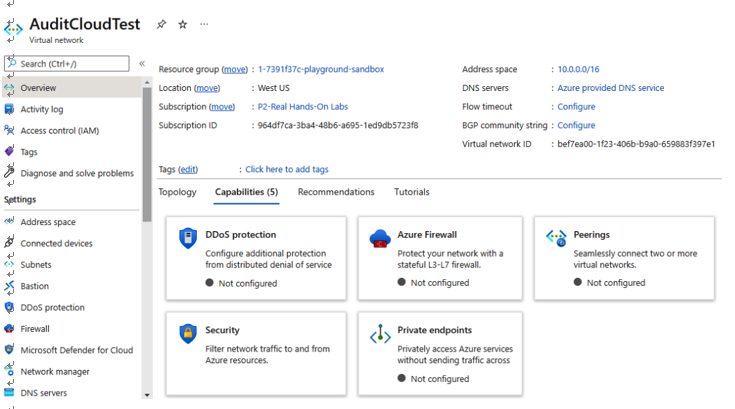Open the DDoS protection capability card icon
The height and width of the screenshot is (409, 735).
coord(188,238)
